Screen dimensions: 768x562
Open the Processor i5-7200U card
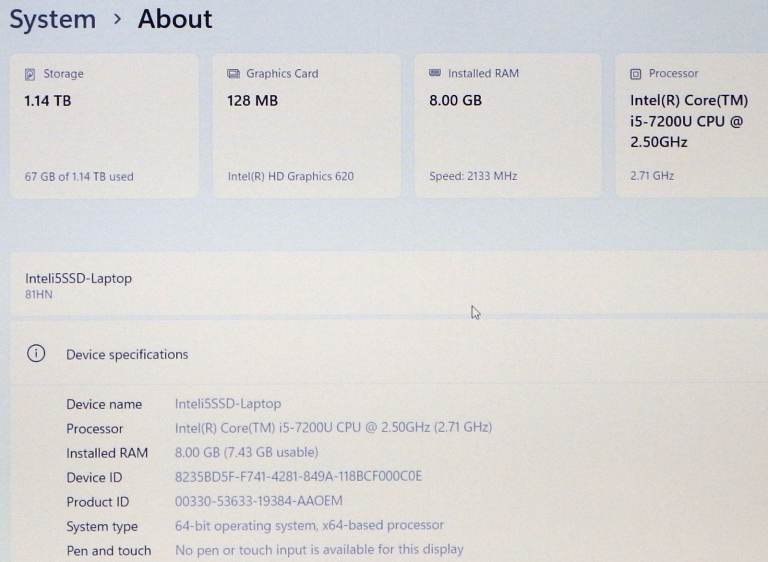point(692,126)
